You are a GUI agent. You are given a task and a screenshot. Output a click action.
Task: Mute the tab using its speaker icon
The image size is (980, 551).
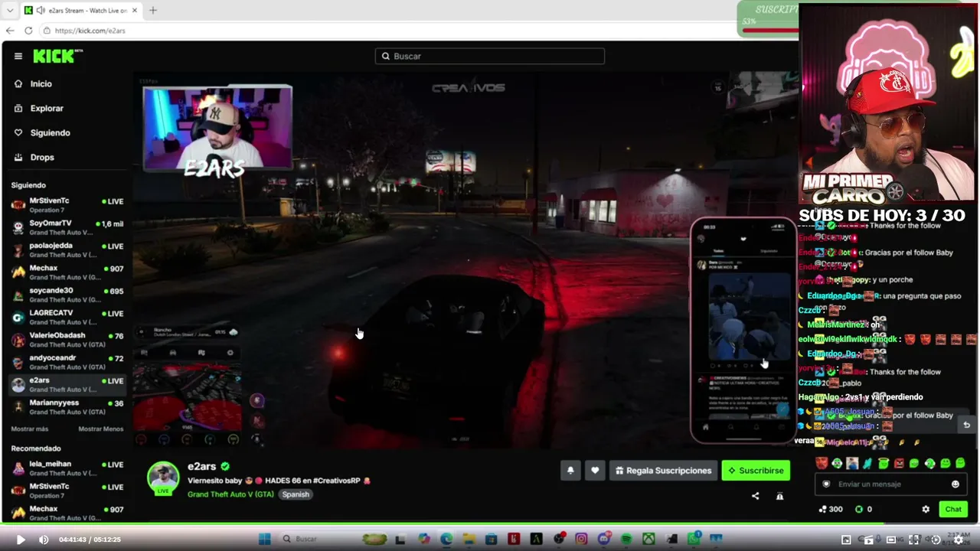[40, 10]
